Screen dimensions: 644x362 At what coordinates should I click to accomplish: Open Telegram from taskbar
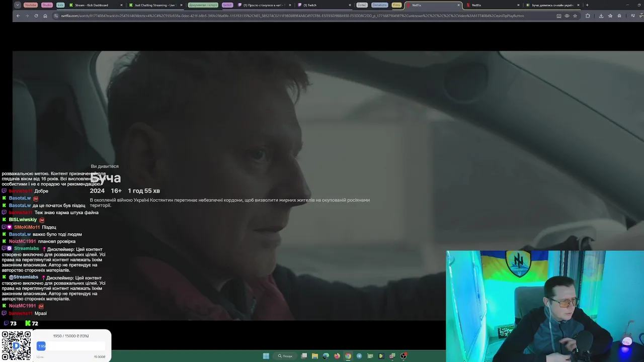coord(359,356)
